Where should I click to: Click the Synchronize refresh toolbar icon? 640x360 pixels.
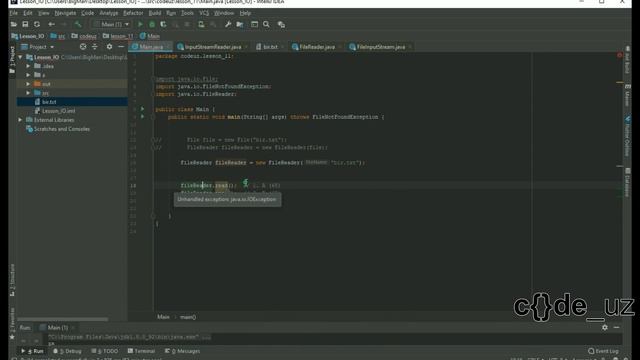[x=37, y=24]
